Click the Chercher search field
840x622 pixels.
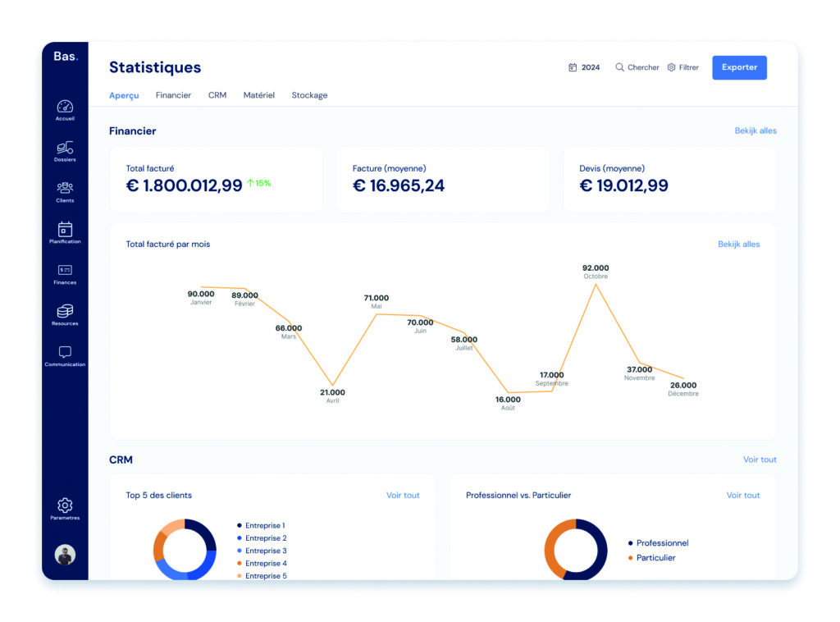(x=637, y=67)
